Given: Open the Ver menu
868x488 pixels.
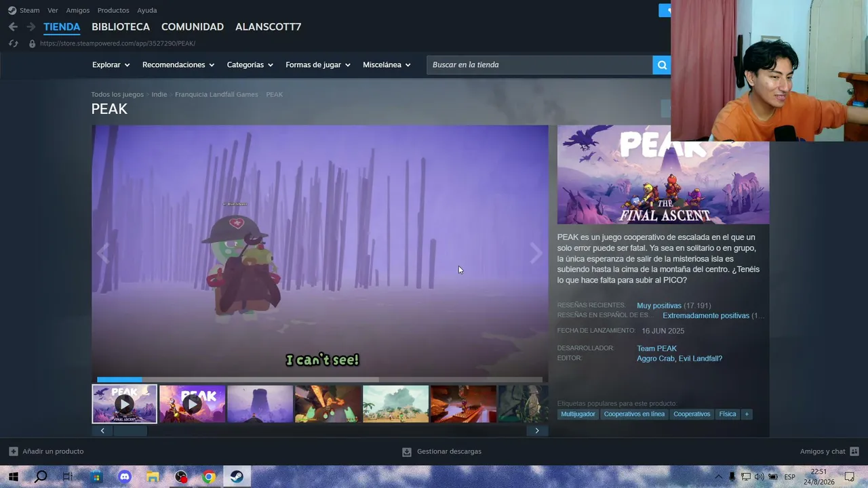Looking at the screenshot, I should coord(53,10).
